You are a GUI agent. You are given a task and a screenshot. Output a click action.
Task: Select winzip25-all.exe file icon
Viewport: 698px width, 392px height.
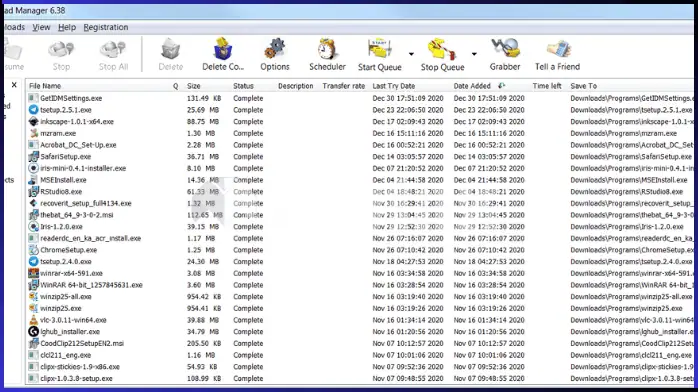(x=33, y=297)
